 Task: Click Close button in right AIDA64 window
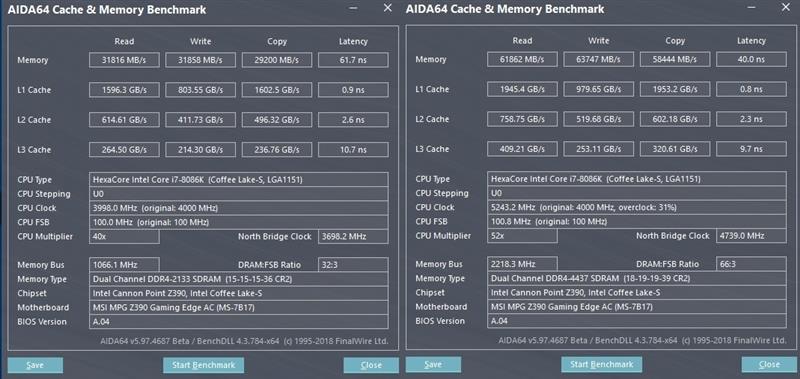pyautogui.click(x=769, y=365)
